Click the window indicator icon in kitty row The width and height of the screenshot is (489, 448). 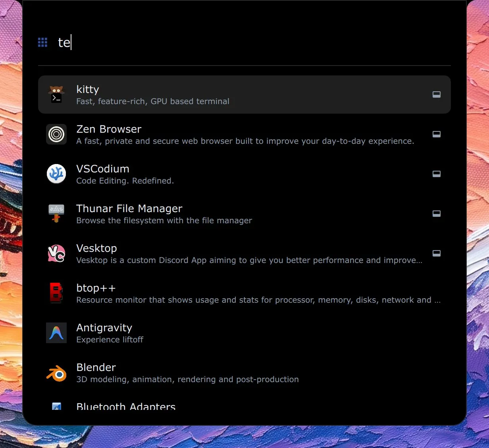pos(437,95)
